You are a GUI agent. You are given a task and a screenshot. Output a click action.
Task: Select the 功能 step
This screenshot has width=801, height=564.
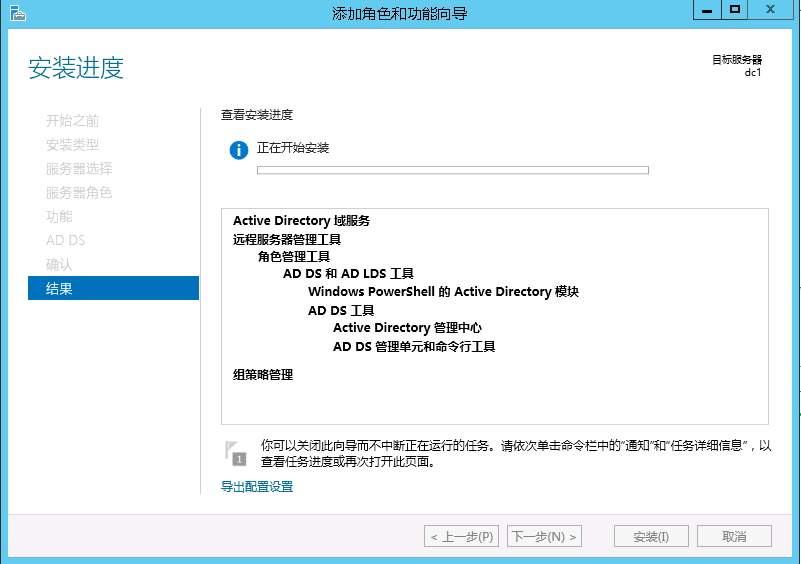[59, 217]
